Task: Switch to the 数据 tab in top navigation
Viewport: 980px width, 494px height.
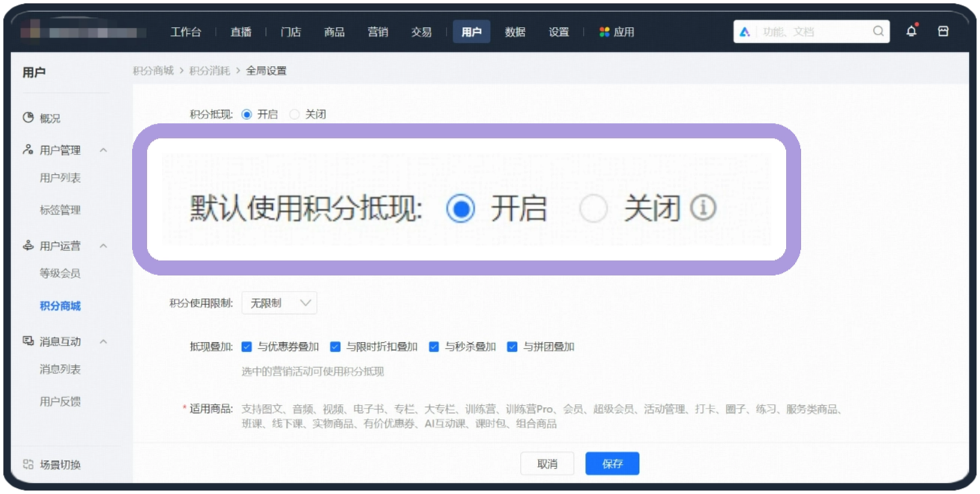Action: 515,32
